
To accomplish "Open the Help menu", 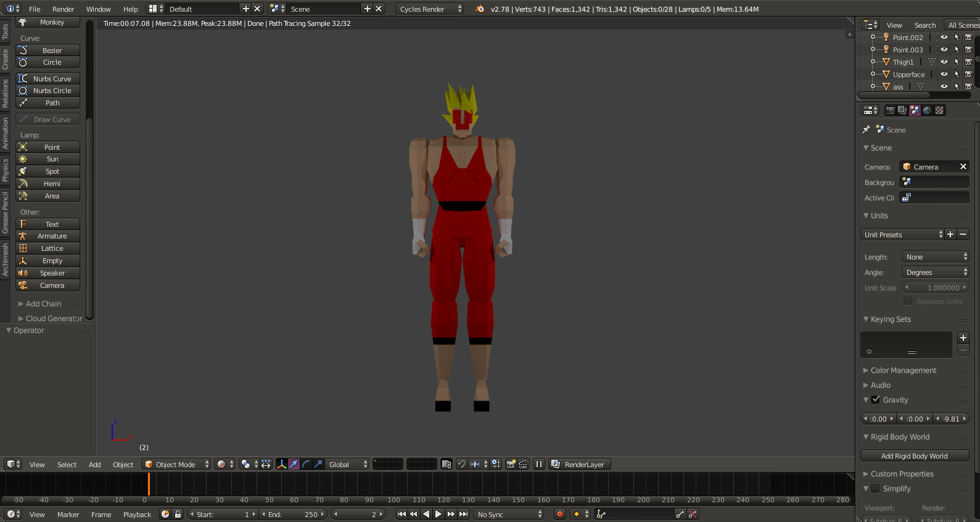I will pos(130,9).
